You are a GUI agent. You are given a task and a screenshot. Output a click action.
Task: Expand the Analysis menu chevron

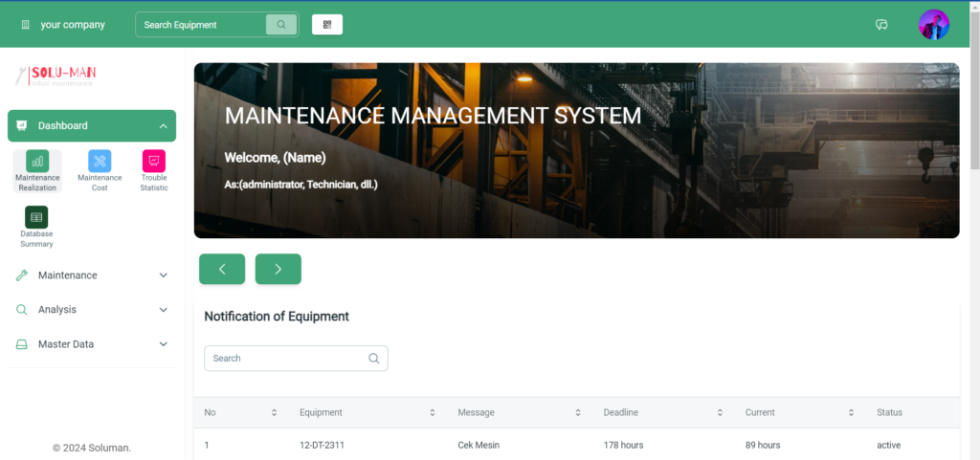click(163, 310)
